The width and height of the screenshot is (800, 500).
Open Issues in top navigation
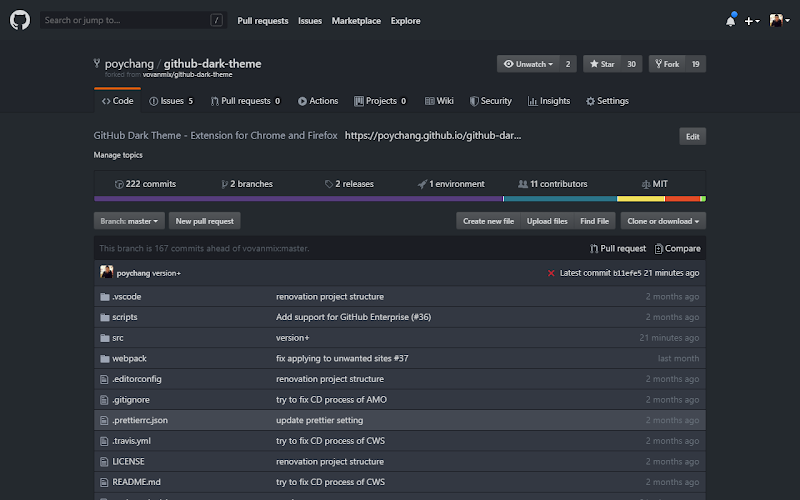(x=310, y=21)
